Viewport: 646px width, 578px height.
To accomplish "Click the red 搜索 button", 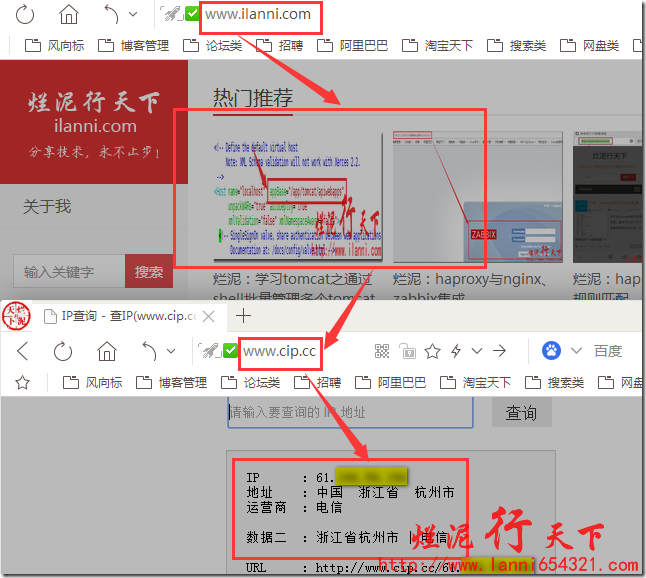I will pos(149,271).
